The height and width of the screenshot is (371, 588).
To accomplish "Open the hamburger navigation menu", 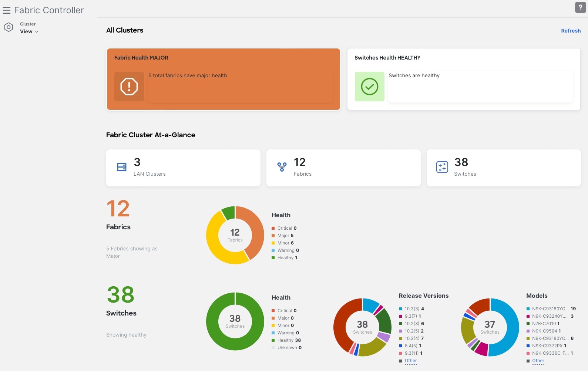I will (x=7, y=10).
